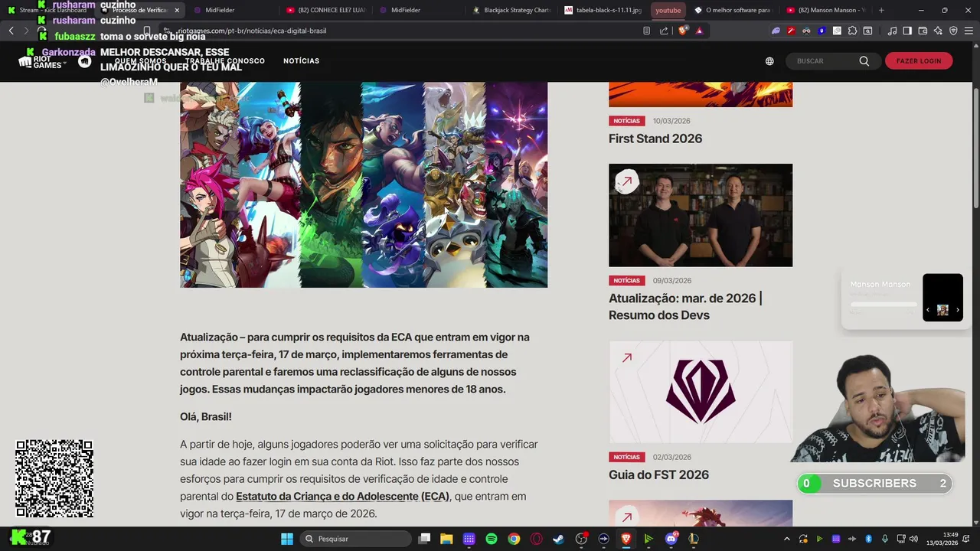Click the NOTÍCIAS tag dated 09/03/2026
This screenshot has height=551, width=980.
[626, 281]
